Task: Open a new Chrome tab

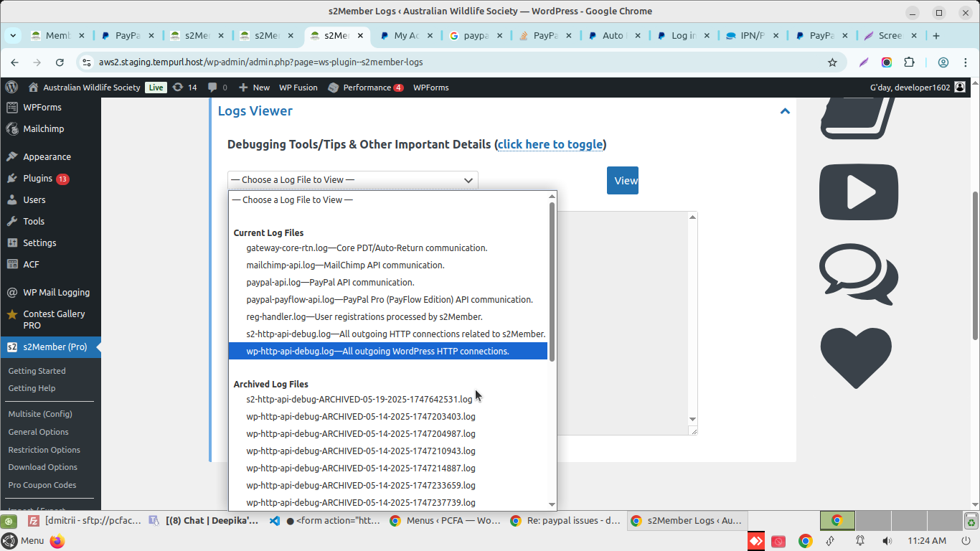Action: [x=936, y=35]
